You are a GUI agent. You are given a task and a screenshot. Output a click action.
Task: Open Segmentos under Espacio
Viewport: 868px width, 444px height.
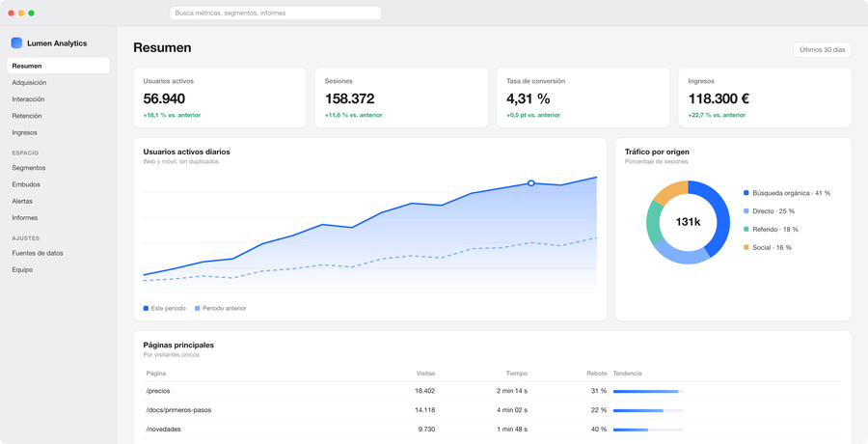coord(58,167)
